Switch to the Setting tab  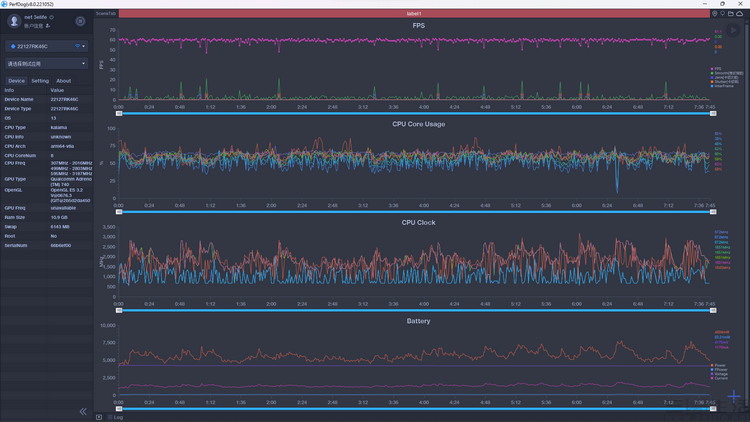[x=40, y=81]
